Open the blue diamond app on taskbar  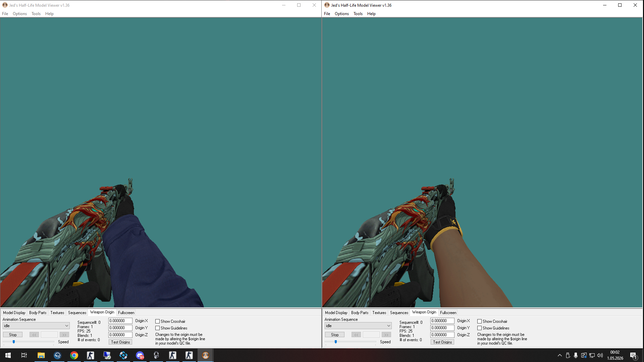coord(123,355)
